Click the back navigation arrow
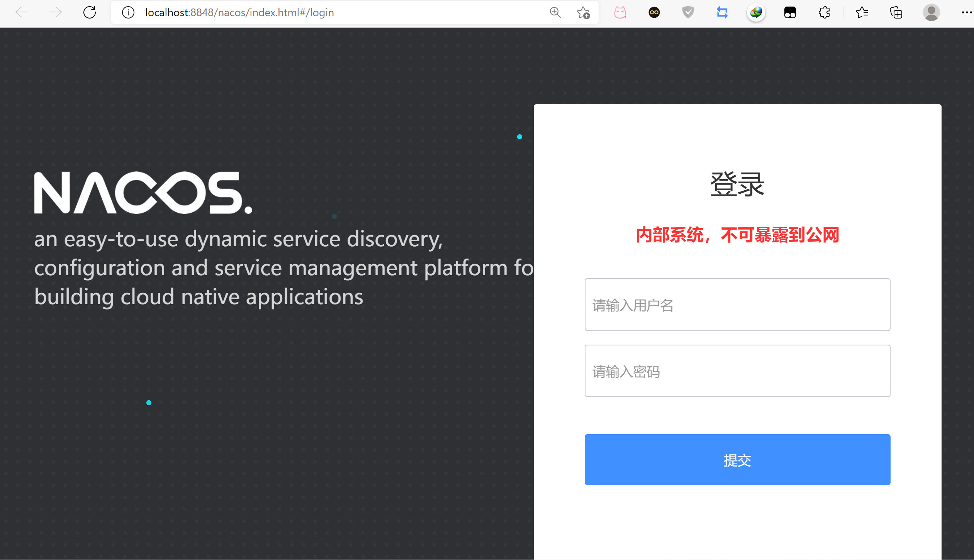This screenshot has width=974, height=560. (x=22, y=12)
